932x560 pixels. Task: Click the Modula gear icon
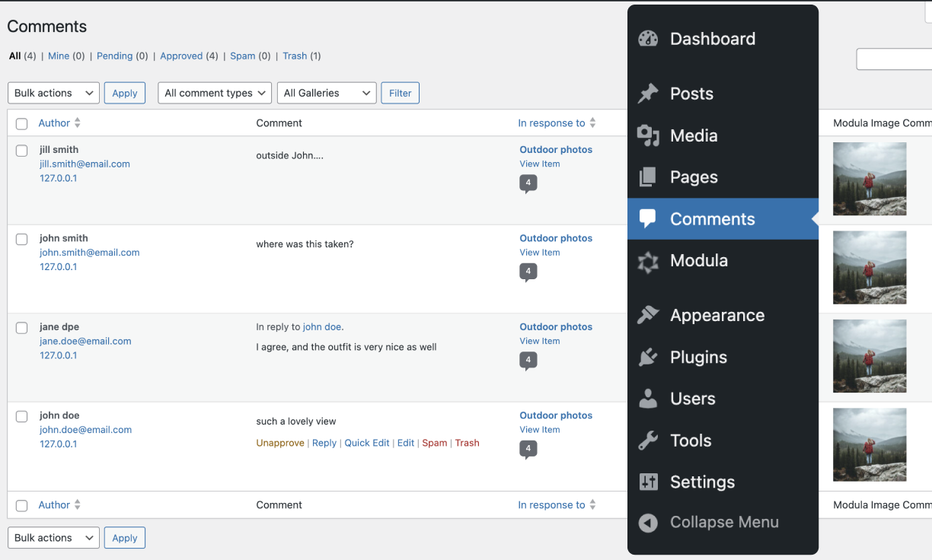click(x=648, y=261)
